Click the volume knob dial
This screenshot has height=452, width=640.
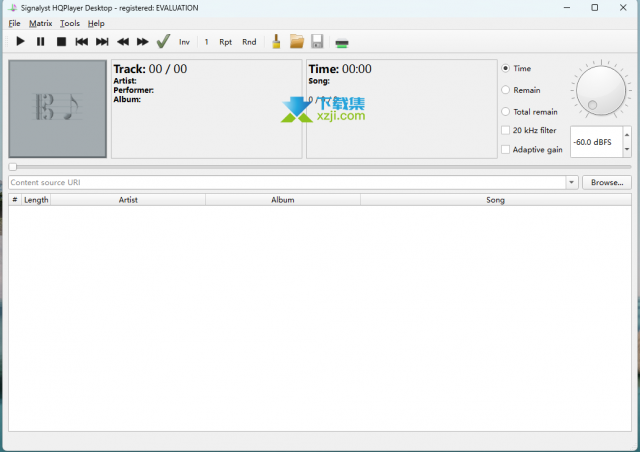click(601, 90)
